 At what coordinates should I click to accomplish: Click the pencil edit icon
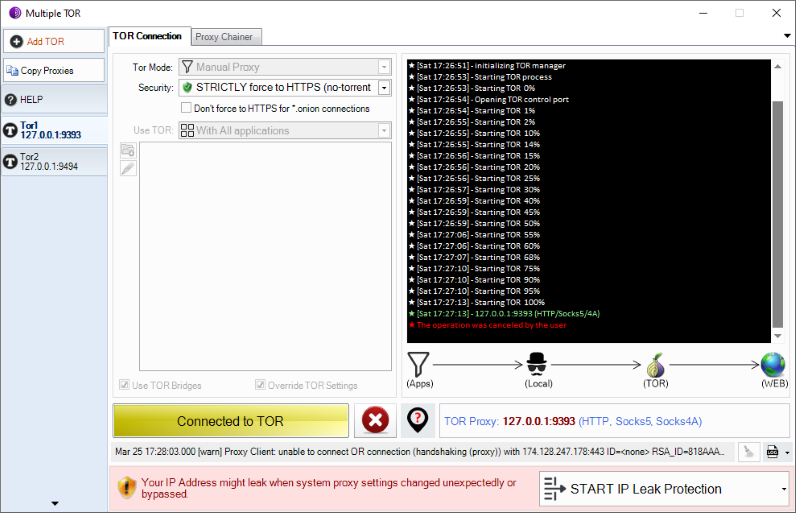coord(128,168)
